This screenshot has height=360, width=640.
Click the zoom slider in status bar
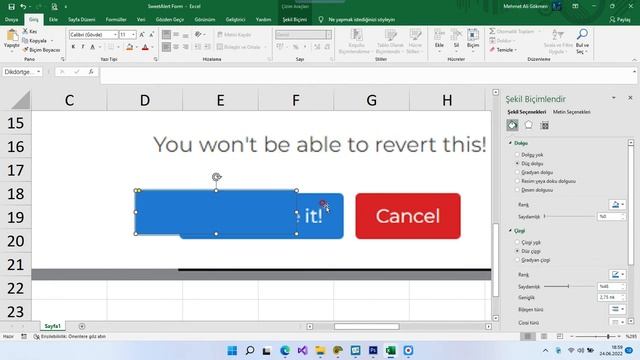pyautogui.click(x=596, y=336)
